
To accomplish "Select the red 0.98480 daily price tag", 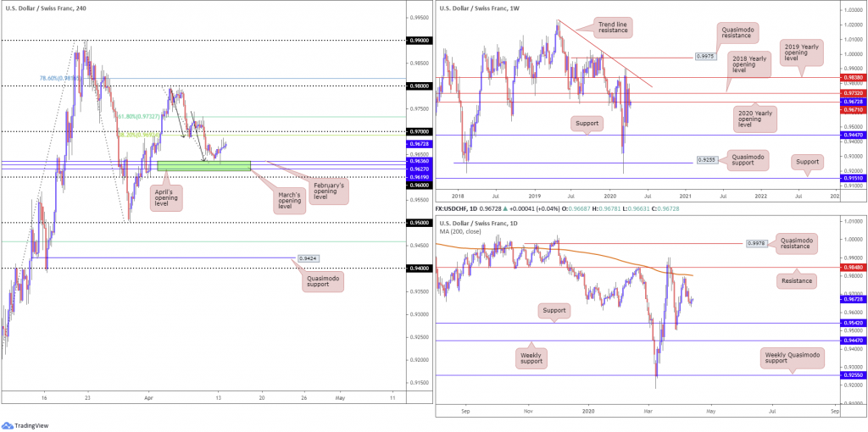I will tap(850, 267).
